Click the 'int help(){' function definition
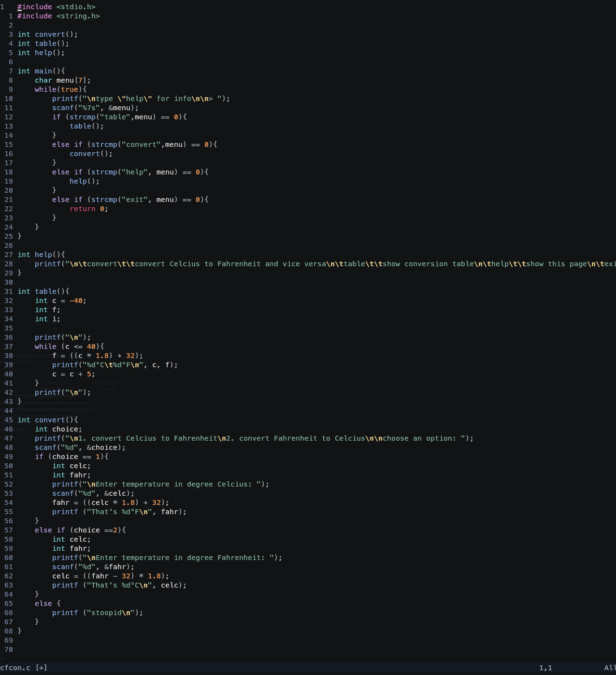The height and width of the screenshot is (675, 616). 41,255
